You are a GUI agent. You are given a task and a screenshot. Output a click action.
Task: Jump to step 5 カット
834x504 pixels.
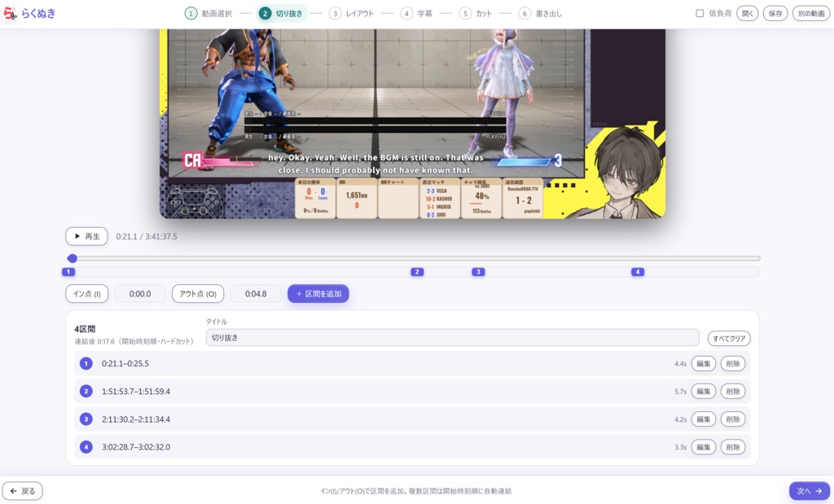[476, 13]
